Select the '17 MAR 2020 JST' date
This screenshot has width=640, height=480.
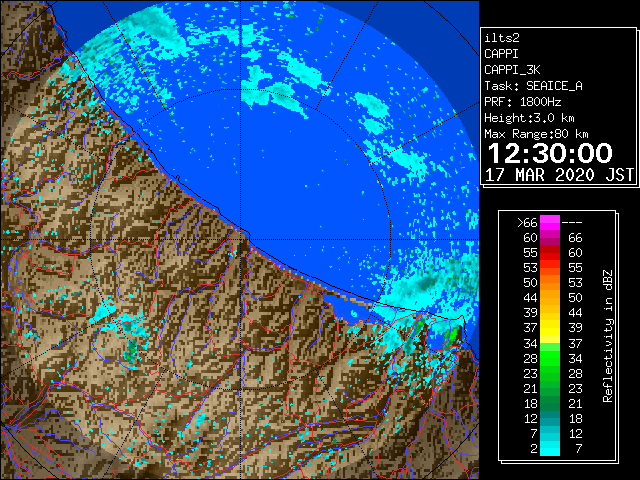click(x=559, y=175)
